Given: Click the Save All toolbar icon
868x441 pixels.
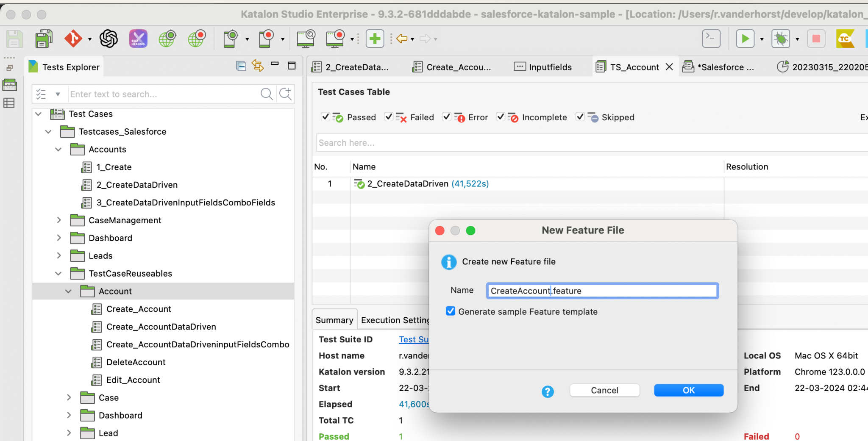Looking at the screenshot, I should [x=43, y=39].
